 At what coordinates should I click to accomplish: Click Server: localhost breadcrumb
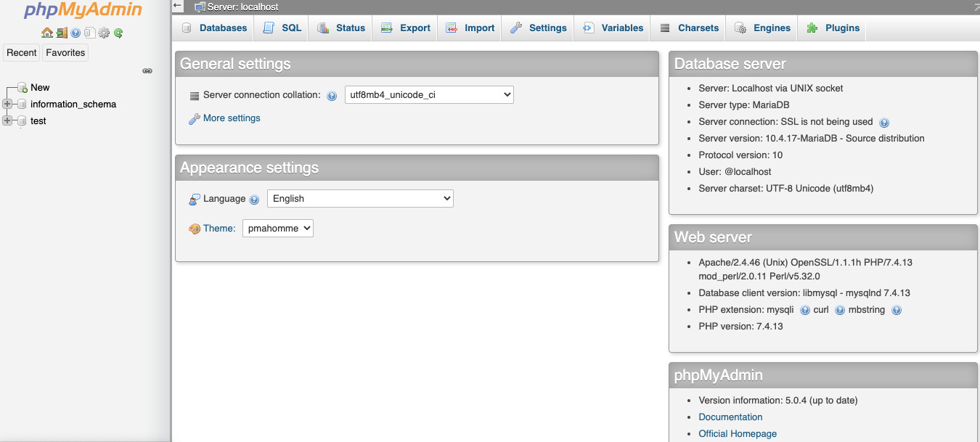(242, 7)
